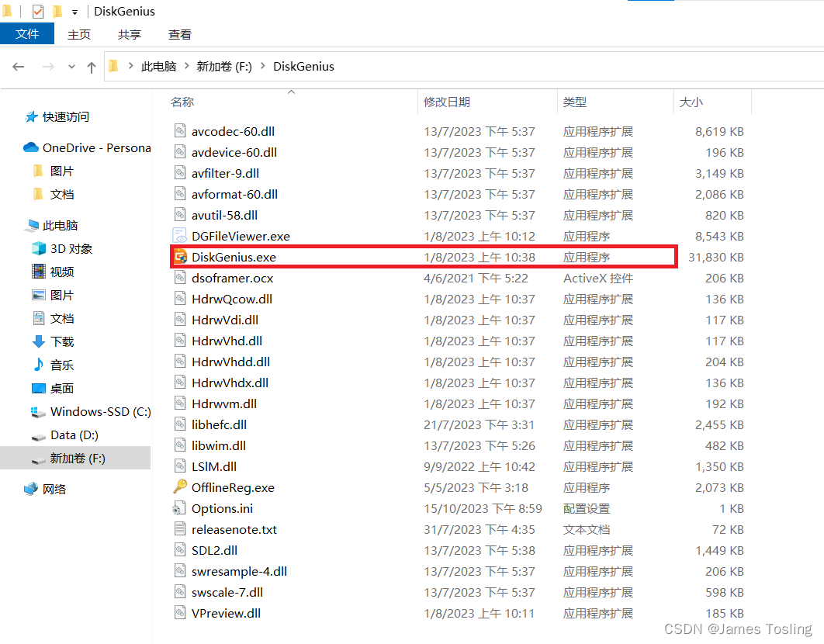Viewport: 824px width, 644px height.
Task: Select the HdrwVdi.dll file
Action: pyautogui.click(x=225, y=320)
